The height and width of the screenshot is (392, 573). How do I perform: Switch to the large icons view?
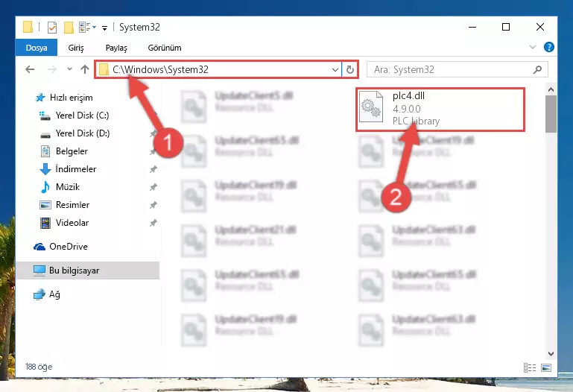point(546,367)
